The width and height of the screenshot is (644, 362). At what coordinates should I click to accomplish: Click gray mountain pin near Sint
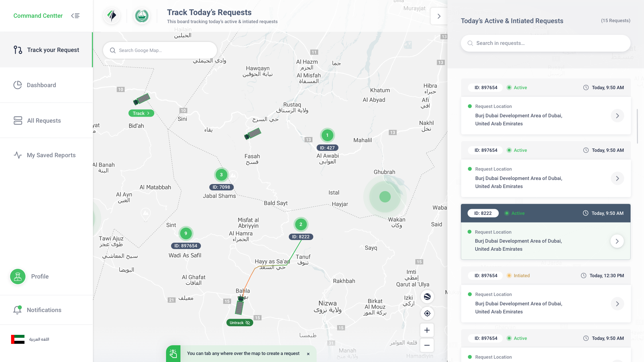(146, 214)
